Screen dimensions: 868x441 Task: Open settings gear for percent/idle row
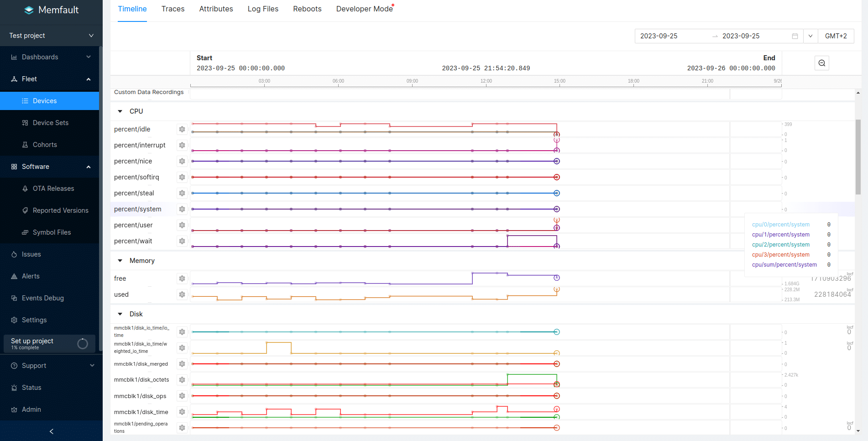coord(182,129)
